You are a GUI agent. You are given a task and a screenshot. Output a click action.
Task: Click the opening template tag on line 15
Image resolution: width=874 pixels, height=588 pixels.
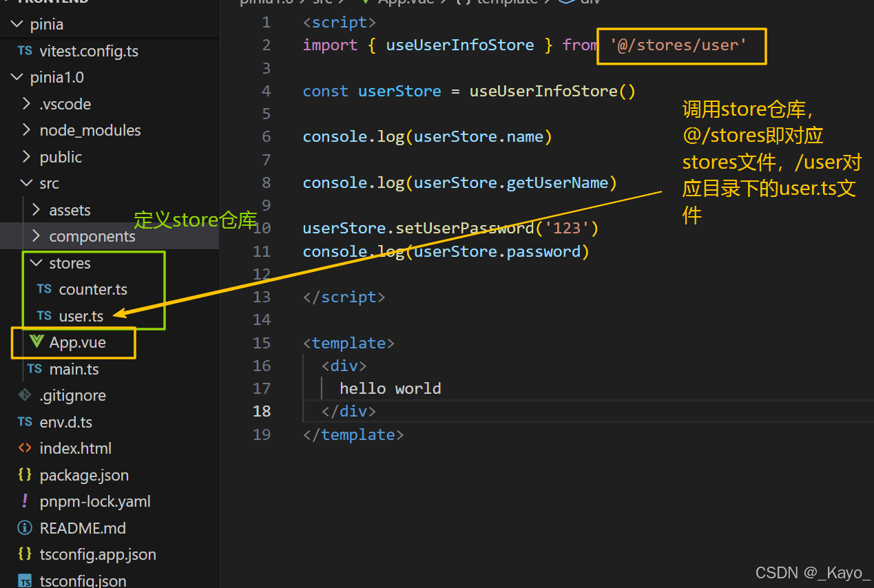(x=348, y=343)
